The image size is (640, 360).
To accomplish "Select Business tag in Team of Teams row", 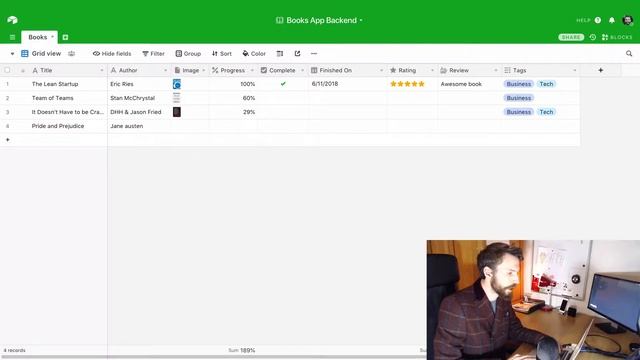I will 518,98.
